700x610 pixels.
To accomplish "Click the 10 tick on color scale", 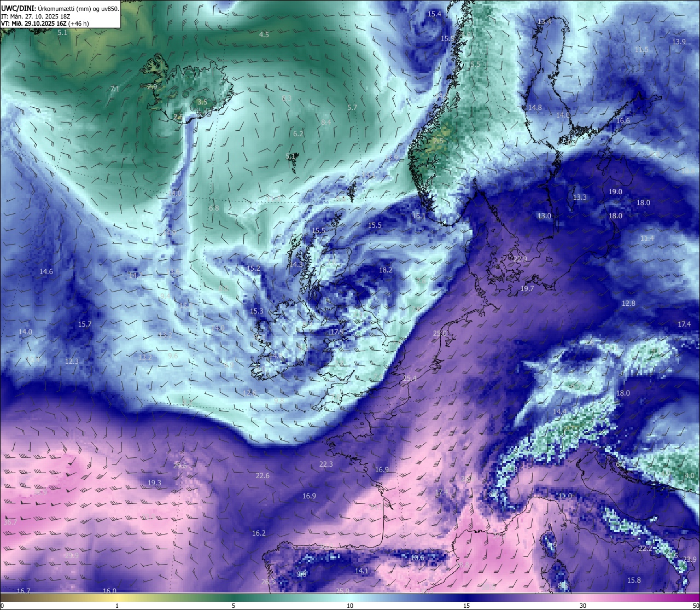I will (x=350, y=606).
